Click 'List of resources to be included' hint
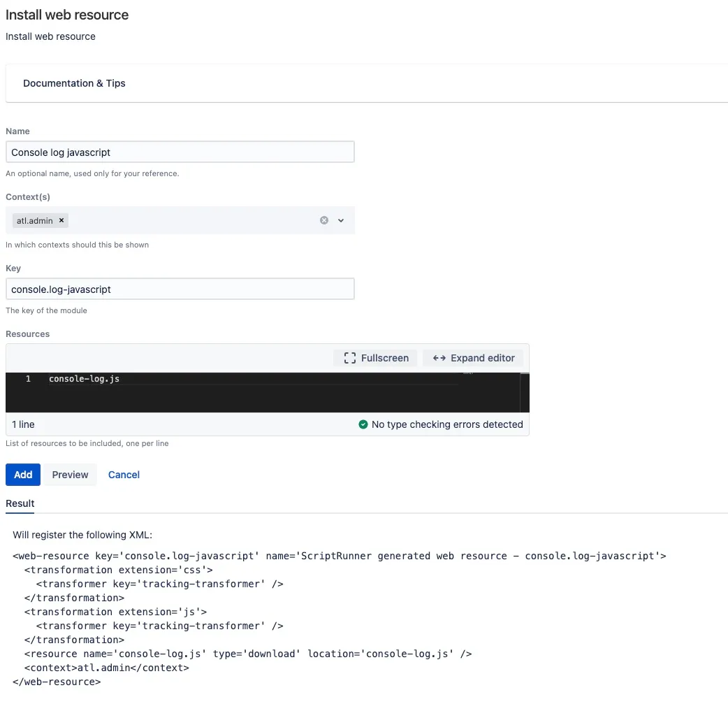This screenshot has width=728, height=704. [87, 443]
